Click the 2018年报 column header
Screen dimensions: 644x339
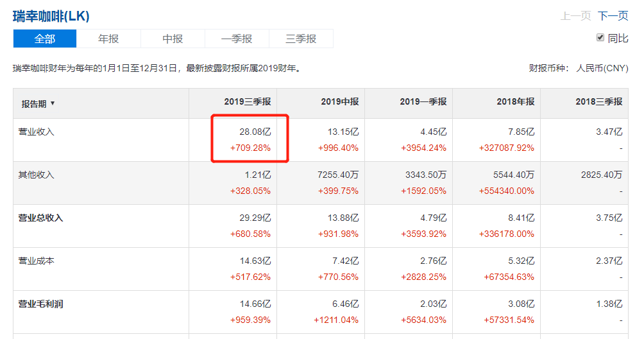click(516, 101)
